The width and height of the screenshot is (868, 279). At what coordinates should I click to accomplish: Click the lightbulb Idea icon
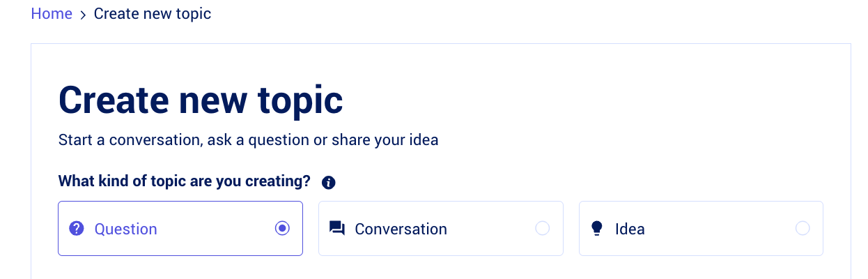tap(596, 229)
